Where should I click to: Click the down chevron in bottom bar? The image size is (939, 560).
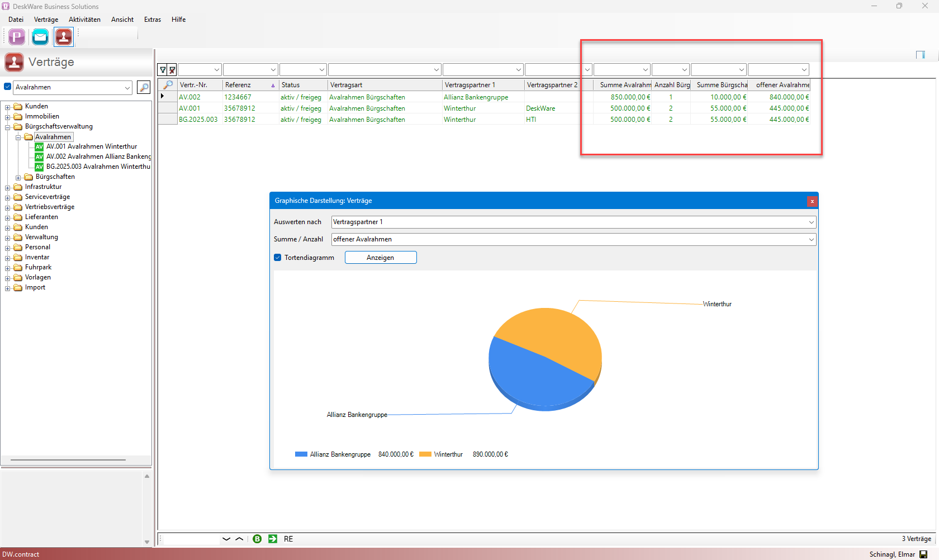(x=226, y=539)
